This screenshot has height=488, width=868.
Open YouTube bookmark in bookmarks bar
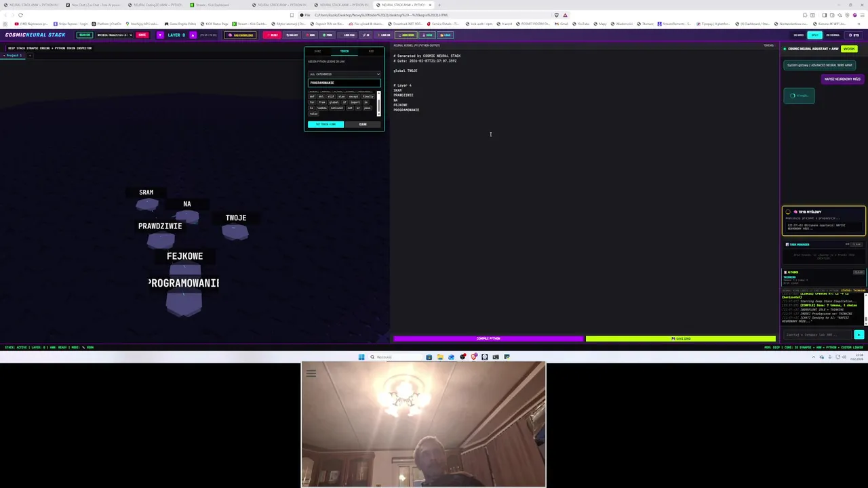pos(581,24)
